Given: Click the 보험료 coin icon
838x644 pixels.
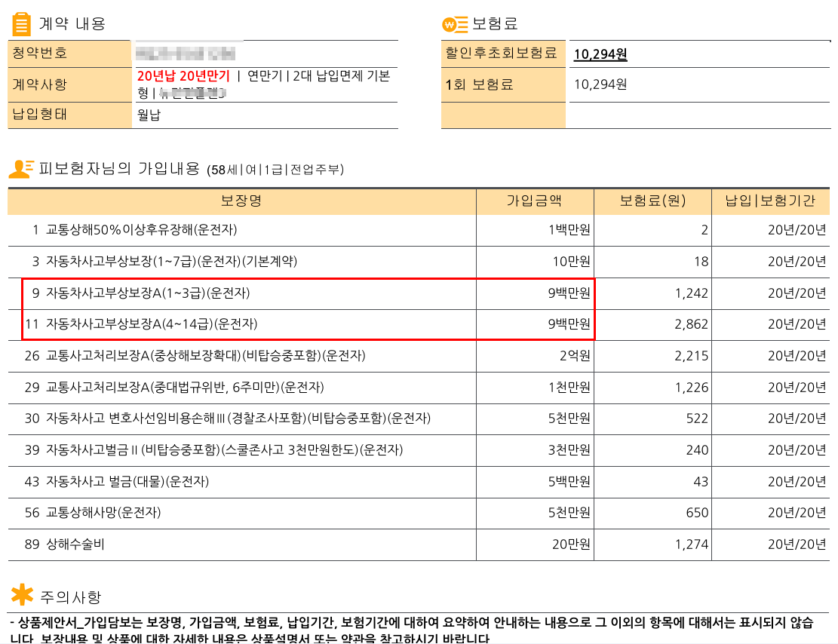Looking at the screenshot, I should [455, 24].
